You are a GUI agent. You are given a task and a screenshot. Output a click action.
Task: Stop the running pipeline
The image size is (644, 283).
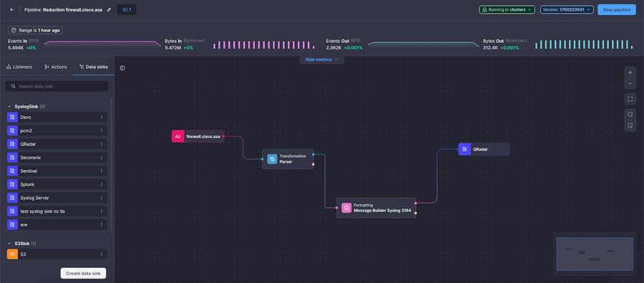pyautogui.click(x=617, y=9)
